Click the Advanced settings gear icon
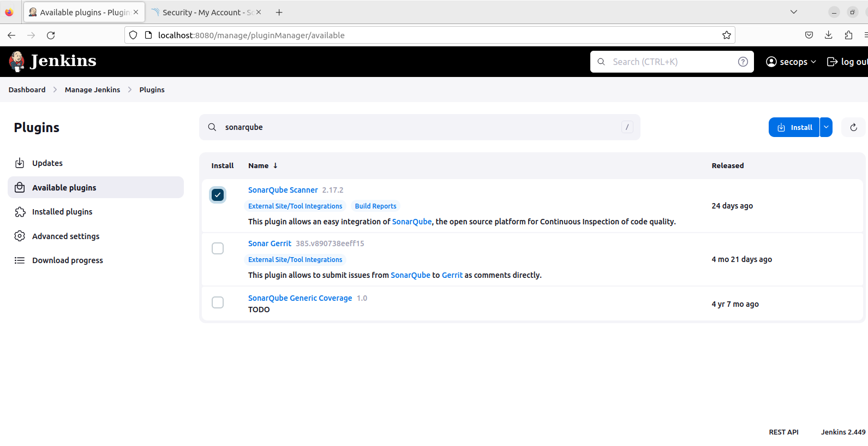 click(20, 236)
